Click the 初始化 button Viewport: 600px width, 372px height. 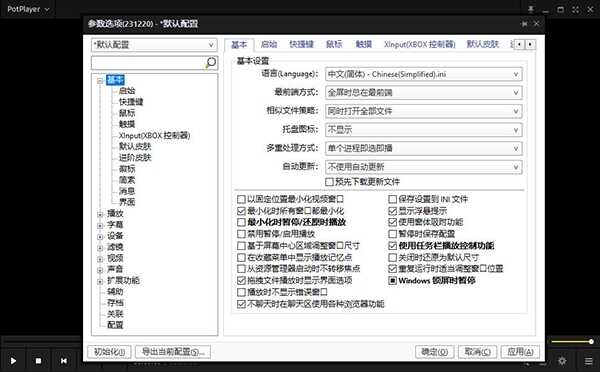pos(109,352)
